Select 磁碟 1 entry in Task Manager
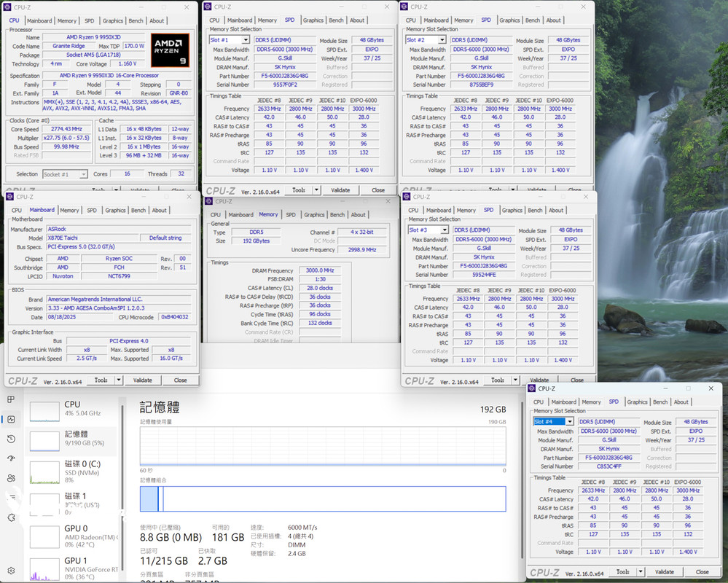Viewport: 728px width, 583px height. (x=71, y=504)
